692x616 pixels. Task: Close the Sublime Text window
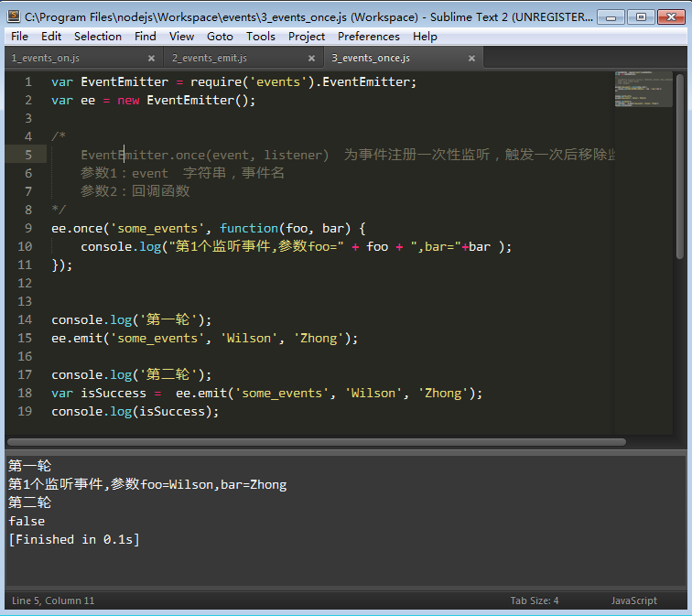coord(671,17)
